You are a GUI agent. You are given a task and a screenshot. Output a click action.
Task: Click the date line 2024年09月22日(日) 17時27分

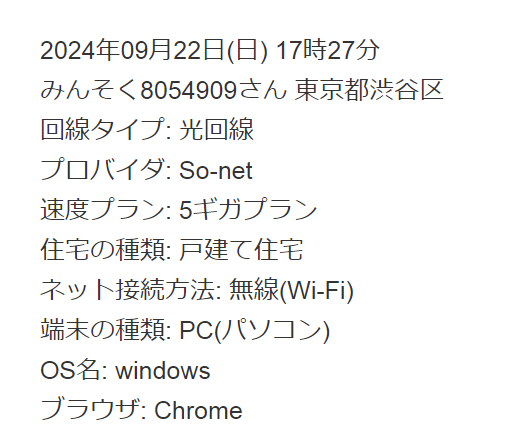pyautogui.click(x=210, y=51)
